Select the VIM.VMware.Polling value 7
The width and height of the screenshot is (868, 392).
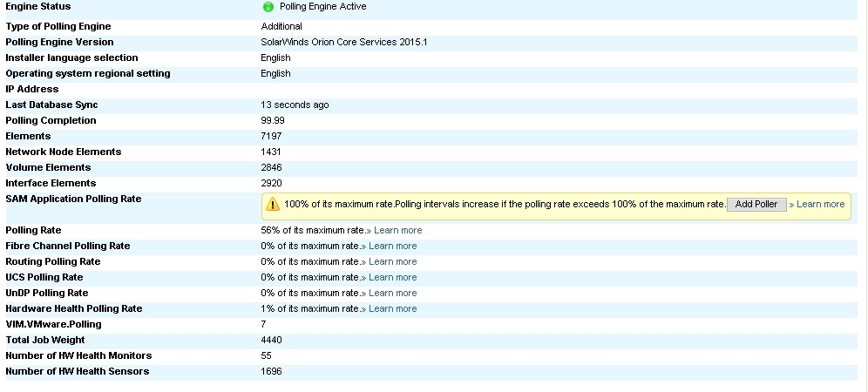263,324
